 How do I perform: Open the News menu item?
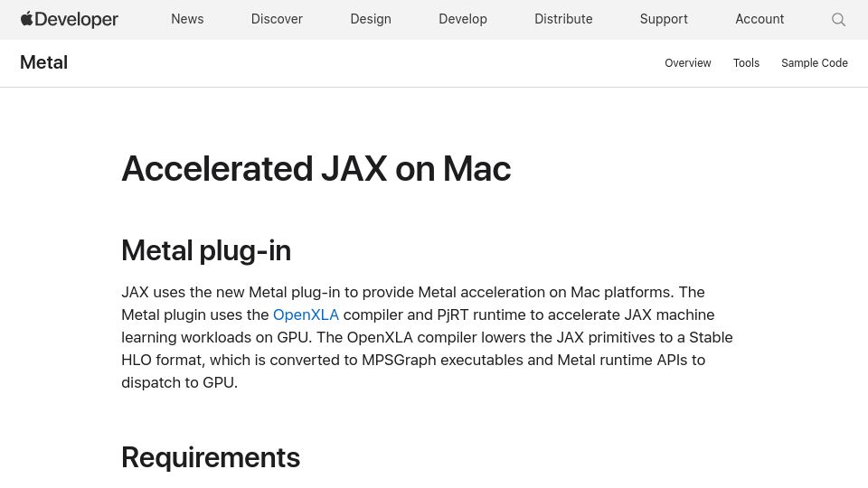[187, 19]
